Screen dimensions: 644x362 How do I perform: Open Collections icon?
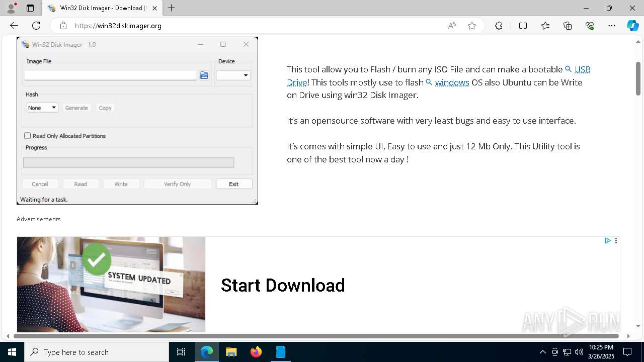[568, 26]
